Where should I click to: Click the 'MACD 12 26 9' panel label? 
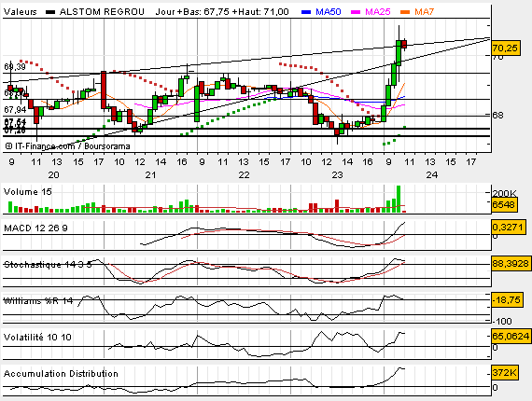(35, 228)
